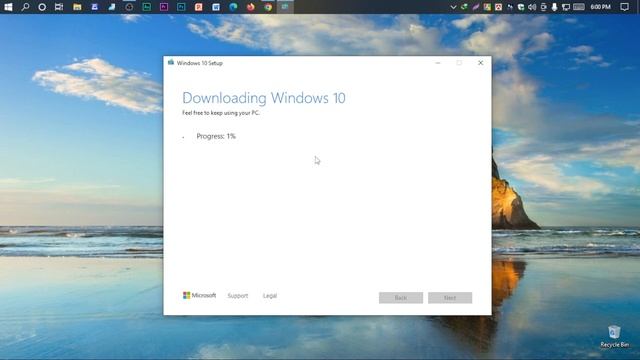
Task: Open Firefox browser from taskbar
Action: pos(251,7)
